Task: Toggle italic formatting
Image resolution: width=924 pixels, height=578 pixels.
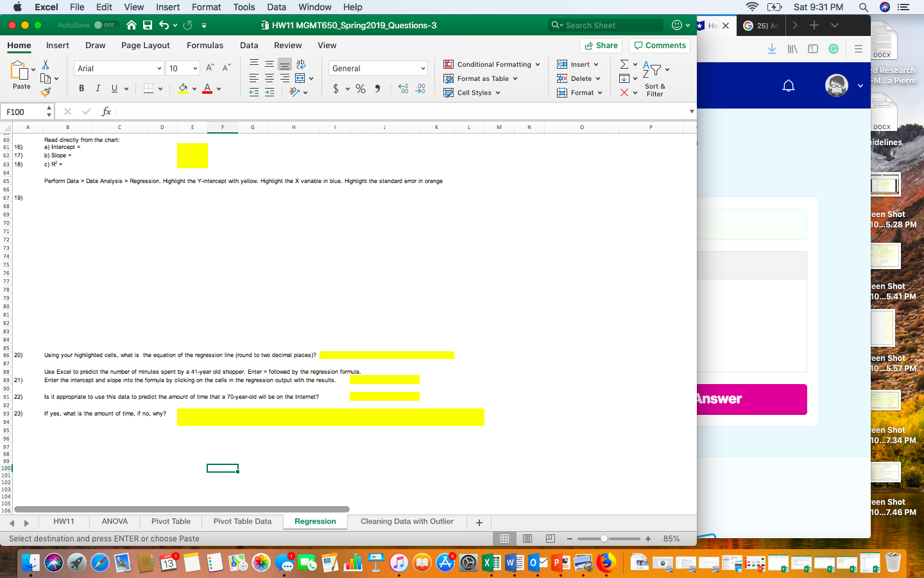Action: [96, 87]
